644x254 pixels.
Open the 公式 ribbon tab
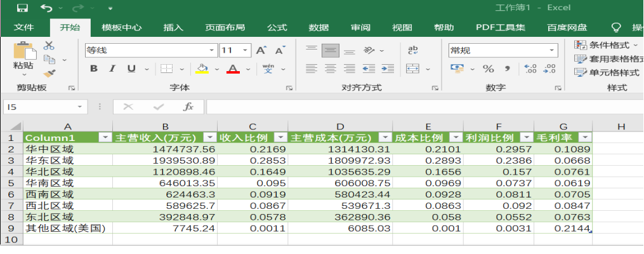[x=277, y=27]
